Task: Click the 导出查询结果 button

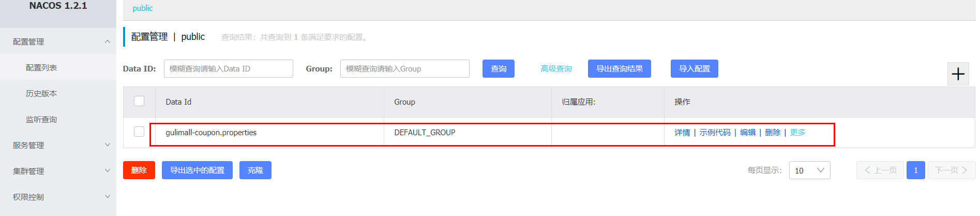Action: click(619, 69)
